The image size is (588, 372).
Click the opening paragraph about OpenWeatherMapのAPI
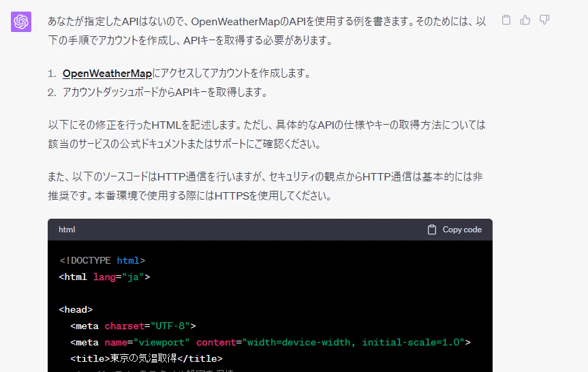tap(267, 31)
